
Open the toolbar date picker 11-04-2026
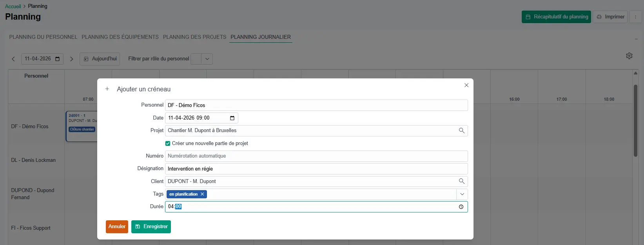click(x=57, y=59)
